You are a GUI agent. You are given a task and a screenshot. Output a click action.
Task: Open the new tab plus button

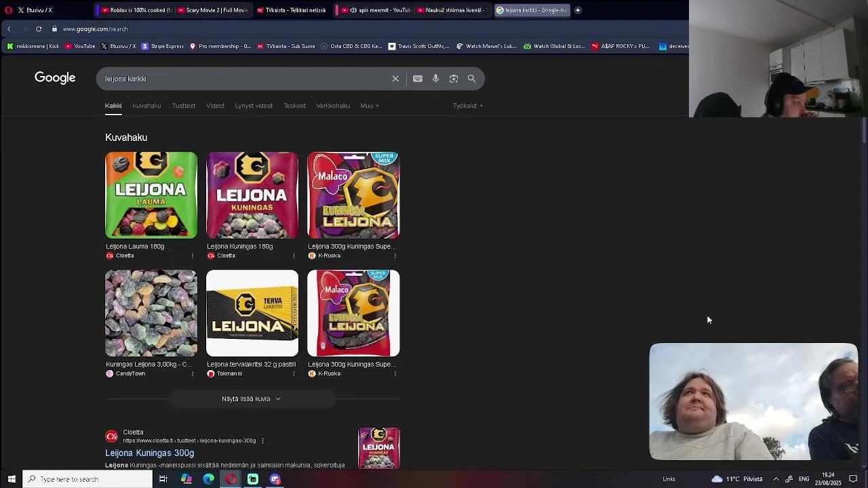578,10
